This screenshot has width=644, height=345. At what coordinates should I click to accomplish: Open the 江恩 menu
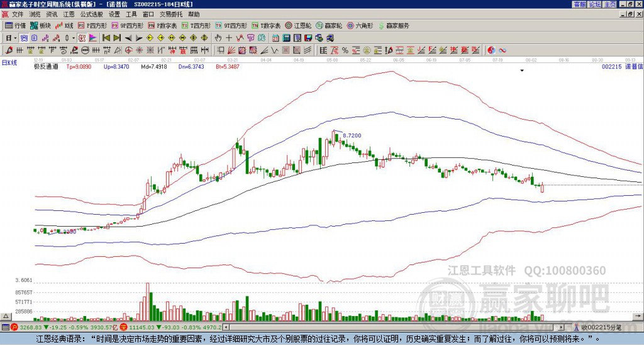pos(69,14)
